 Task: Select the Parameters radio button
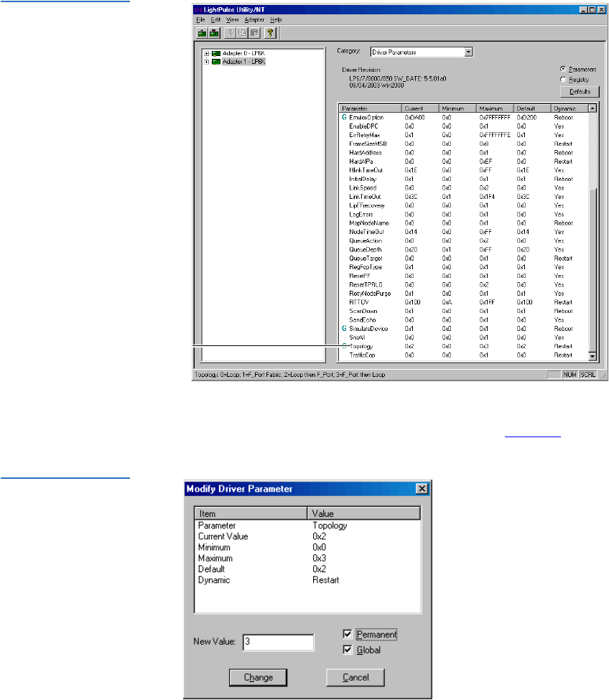(563, 69)
